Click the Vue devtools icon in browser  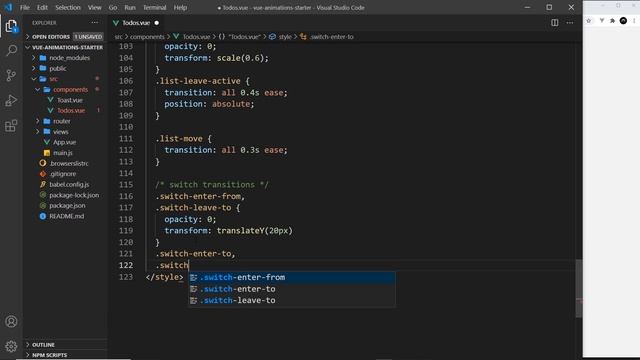[602, 21]
